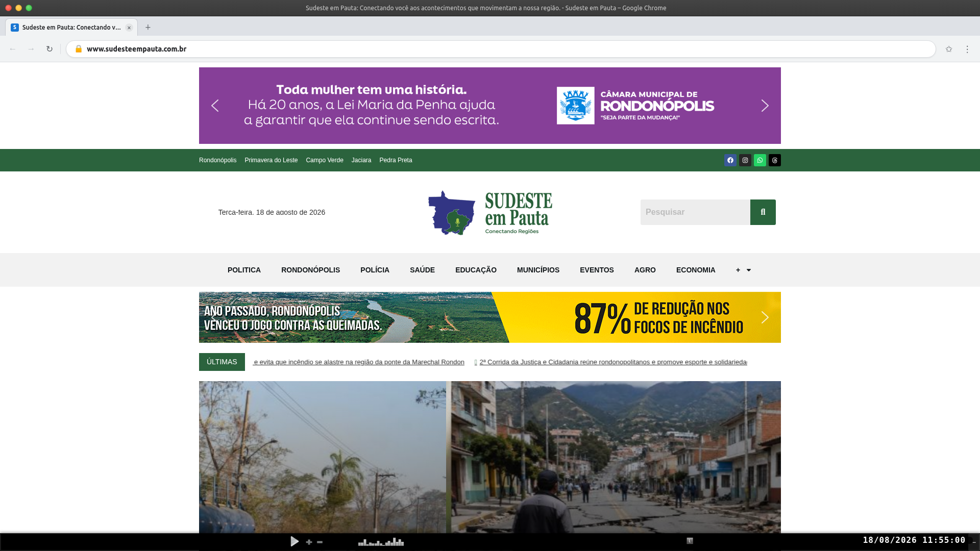
Task: Go to previous slide on purple banner
Action: point(215,106)
